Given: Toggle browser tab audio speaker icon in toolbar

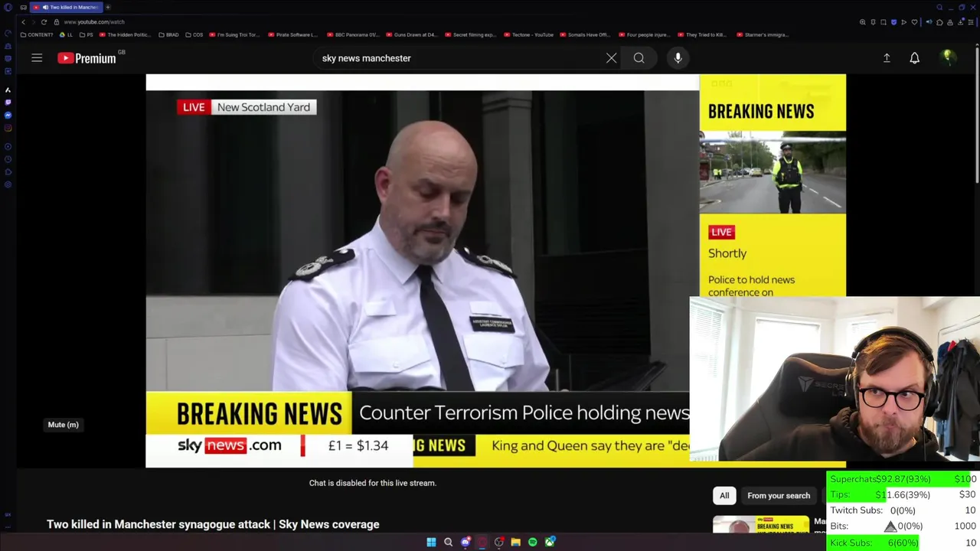Looking at the screenshot, I should [929, 22].
